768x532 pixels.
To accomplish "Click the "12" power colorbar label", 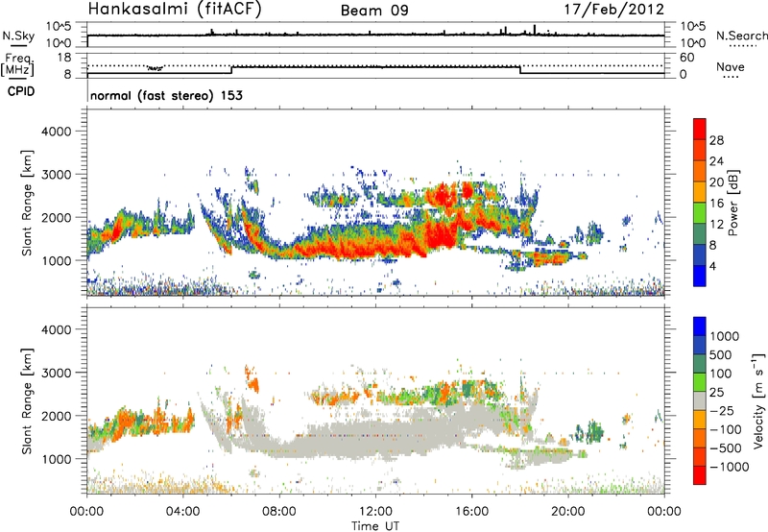I will [x=716, y=225].
